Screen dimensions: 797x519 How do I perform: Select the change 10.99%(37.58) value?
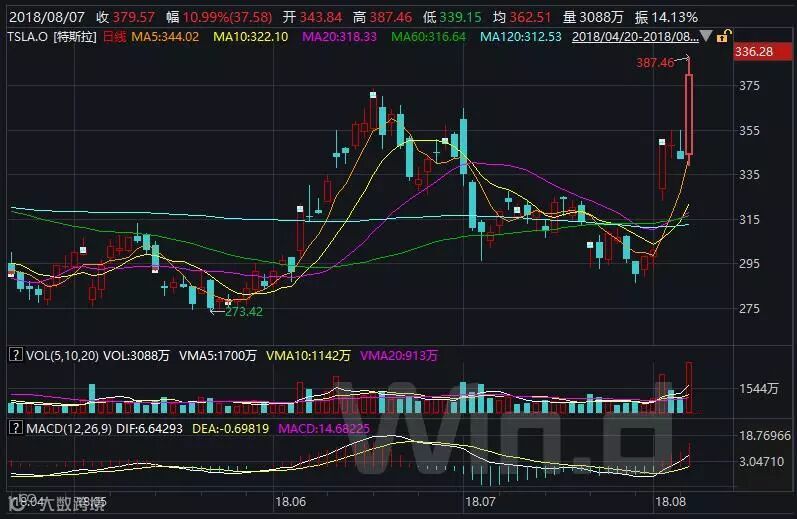pos(227,17)
